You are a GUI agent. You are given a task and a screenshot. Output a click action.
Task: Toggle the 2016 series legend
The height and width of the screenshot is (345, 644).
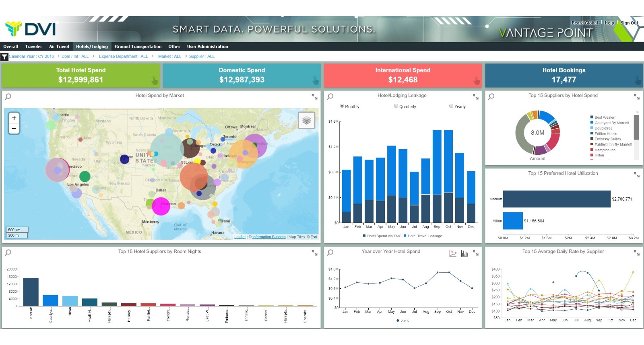[402, 321]
